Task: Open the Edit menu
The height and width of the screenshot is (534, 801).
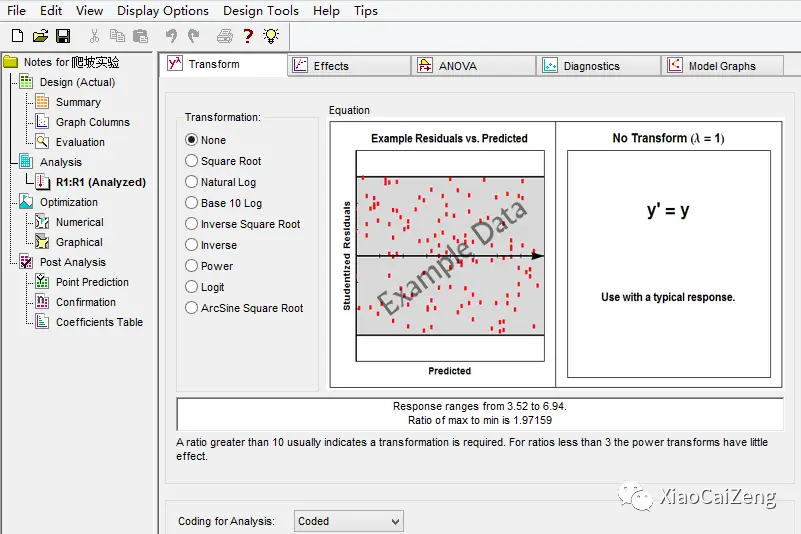Action: 51,10
